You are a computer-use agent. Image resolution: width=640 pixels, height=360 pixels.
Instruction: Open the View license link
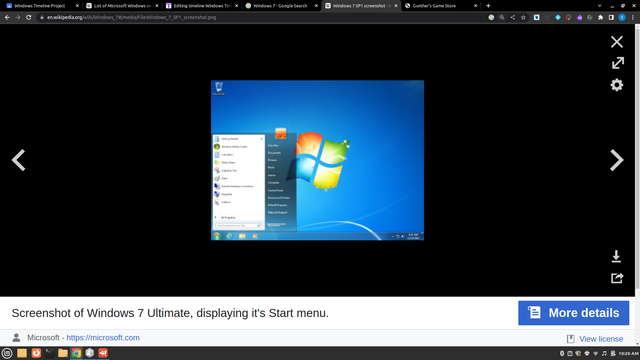pyautogui.click(x=601, y=339)
